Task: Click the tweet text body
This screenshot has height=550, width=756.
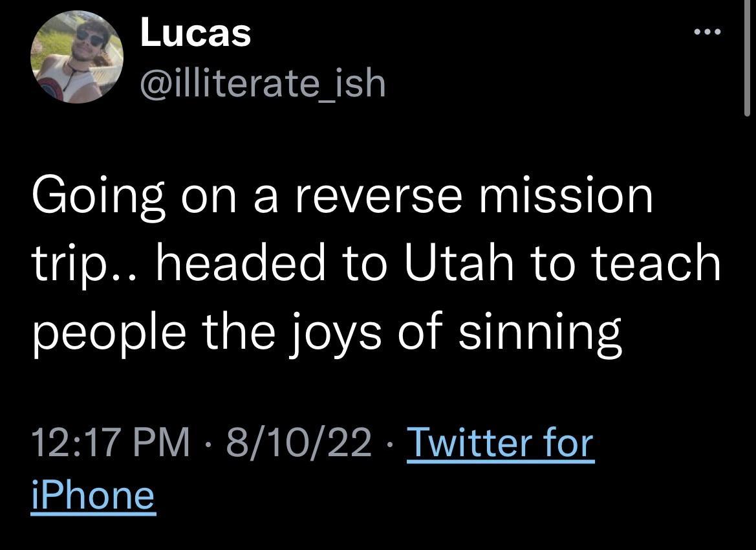Action: pyautogui.click(x=375, y=262)
